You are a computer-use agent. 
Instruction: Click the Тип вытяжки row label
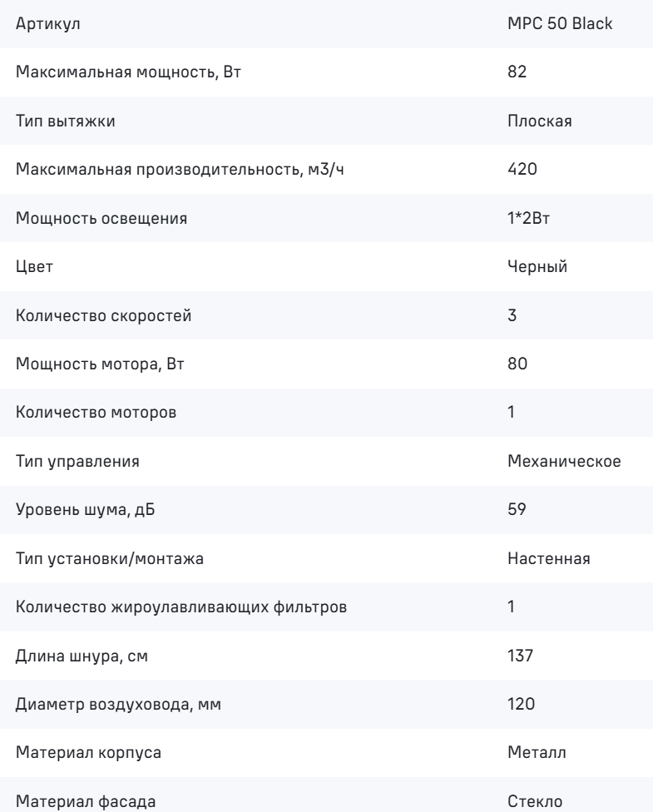pyautogui.click(x=65, y=121)
